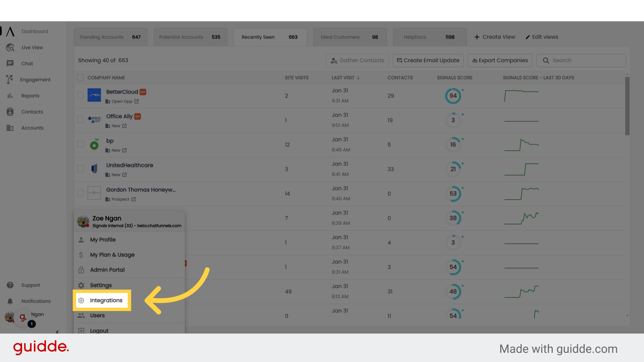Open the BetterCloud Open Opp external link icon
The image size is (644, 362).
coord(137,101)
